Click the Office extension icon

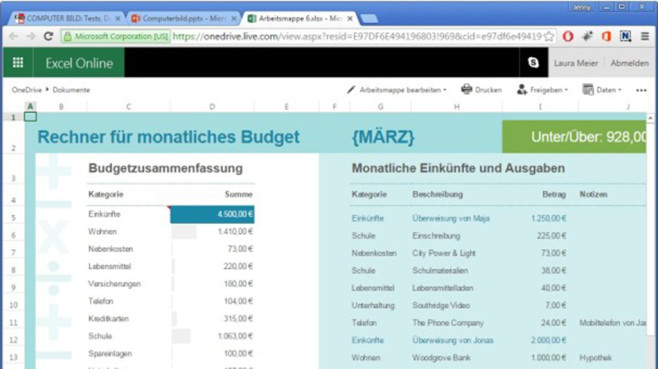(606, 37)
